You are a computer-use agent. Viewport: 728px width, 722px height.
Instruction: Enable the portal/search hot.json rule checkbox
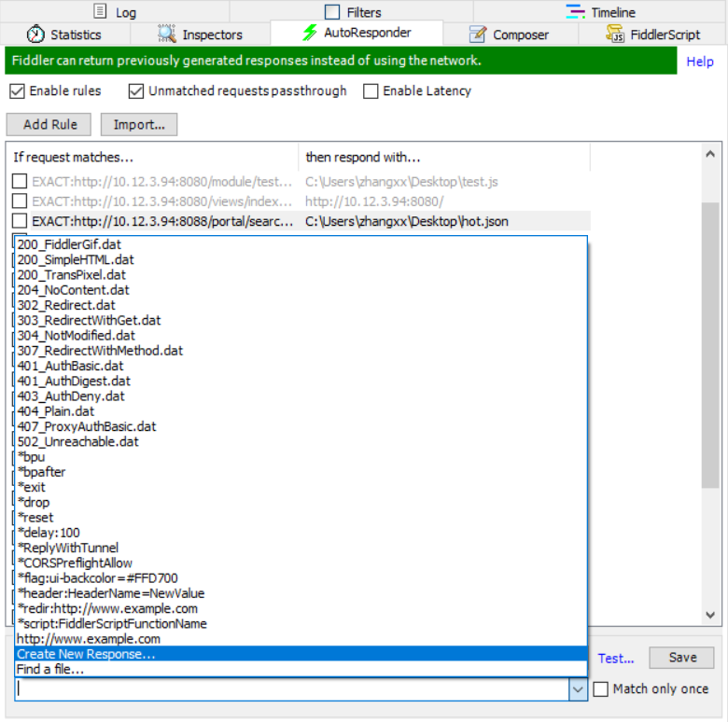click(x=20, y=221)
